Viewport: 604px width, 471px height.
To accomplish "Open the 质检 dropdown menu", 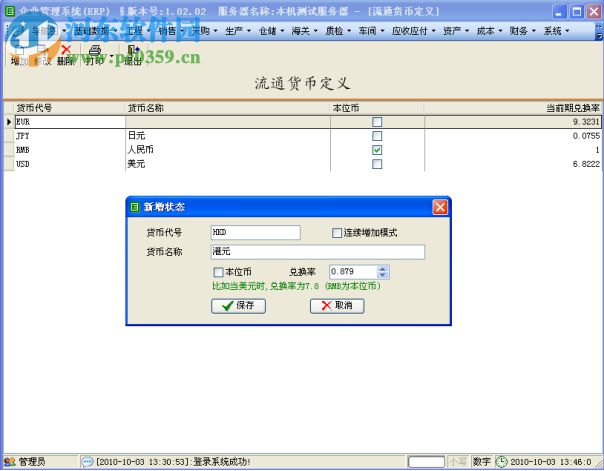I will [x=338, y=31].
